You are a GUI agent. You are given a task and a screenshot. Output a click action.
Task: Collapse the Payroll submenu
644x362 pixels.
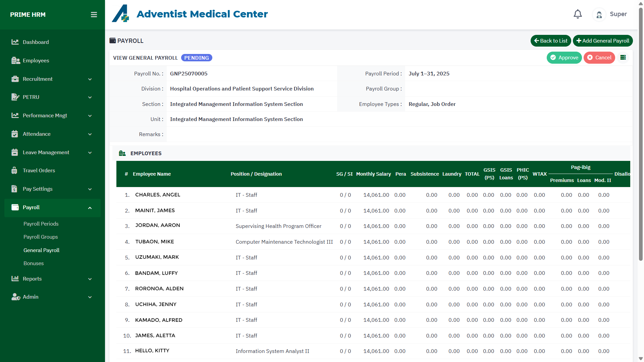click(x=90, y=208)
